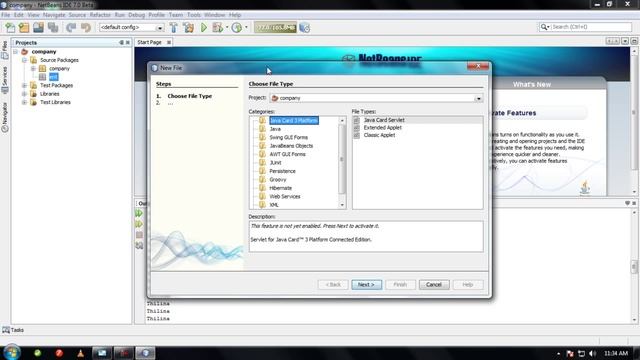Viewport: 640px width, 360px height.
Task: Click the Cancel button in New File
Action: tap(434, 284)
